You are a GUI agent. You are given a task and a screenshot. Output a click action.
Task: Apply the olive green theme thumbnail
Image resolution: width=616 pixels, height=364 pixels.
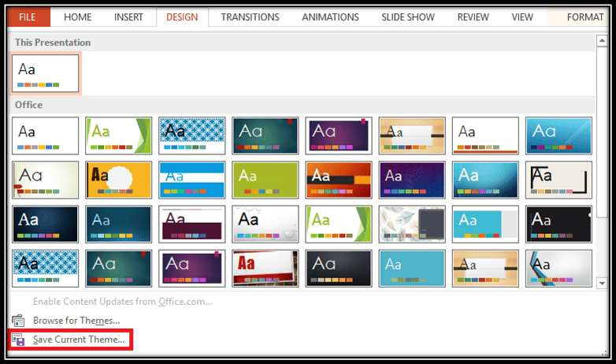point(265,180)
